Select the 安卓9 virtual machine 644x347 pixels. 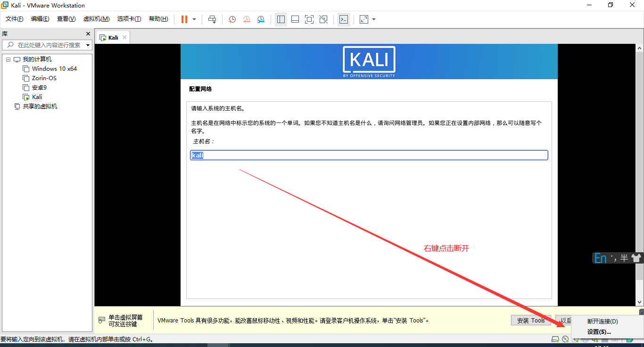point(39,88)
